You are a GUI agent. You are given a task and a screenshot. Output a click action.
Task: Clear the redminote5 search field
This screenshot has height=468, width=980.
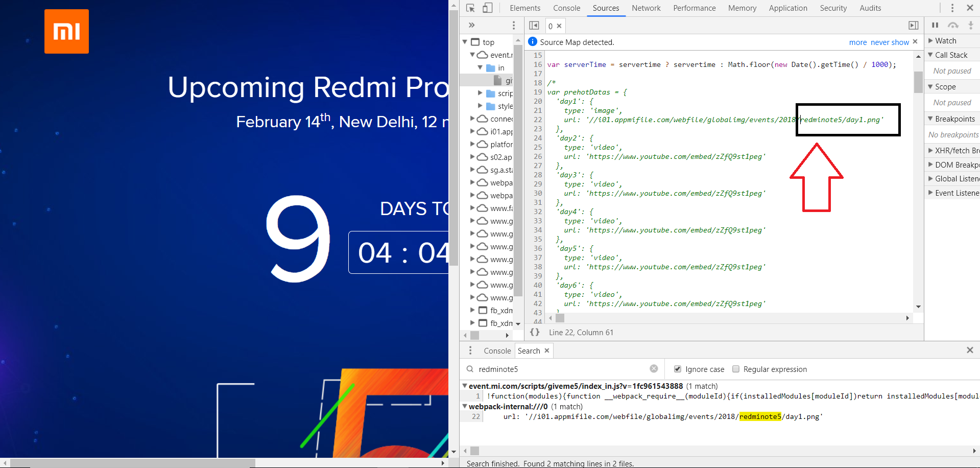[x=654, y=369]
